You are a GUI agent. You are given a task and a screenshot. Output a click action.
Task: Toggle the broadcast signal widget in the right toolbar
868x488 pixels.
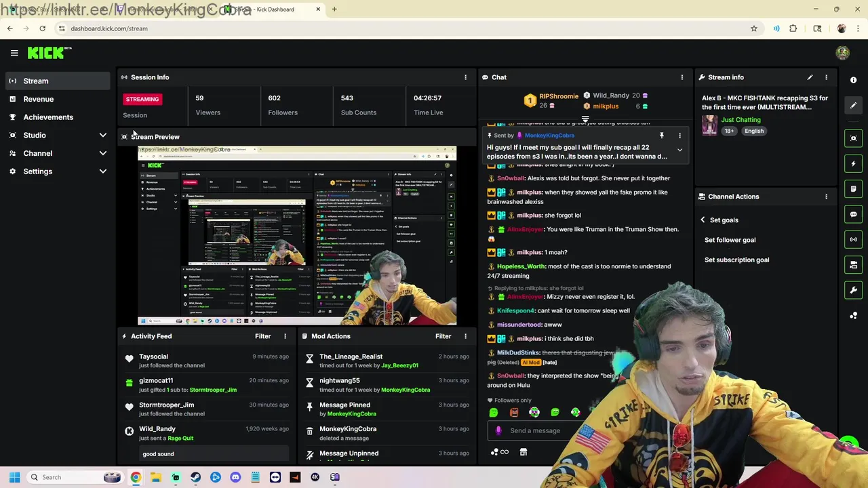coord(853,239)
